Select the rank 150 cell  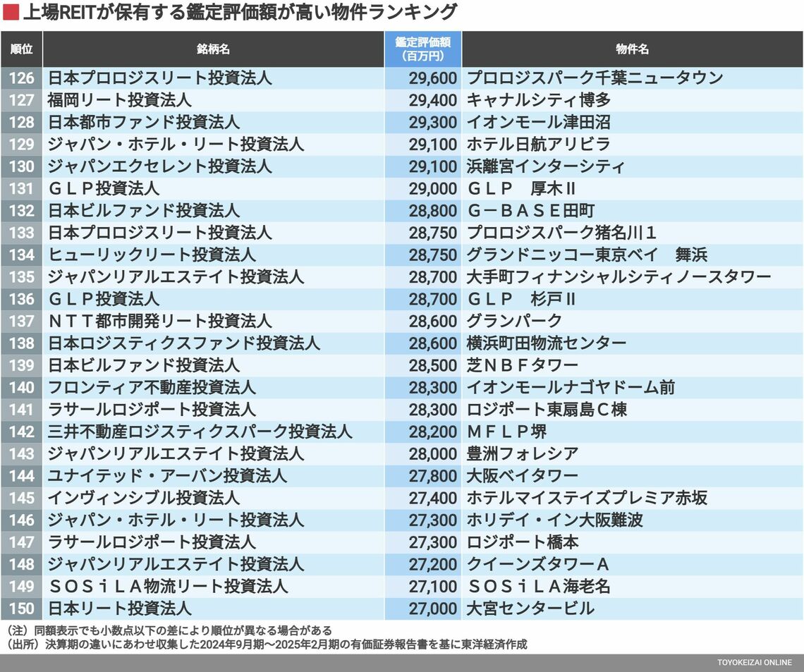(21, 608)
